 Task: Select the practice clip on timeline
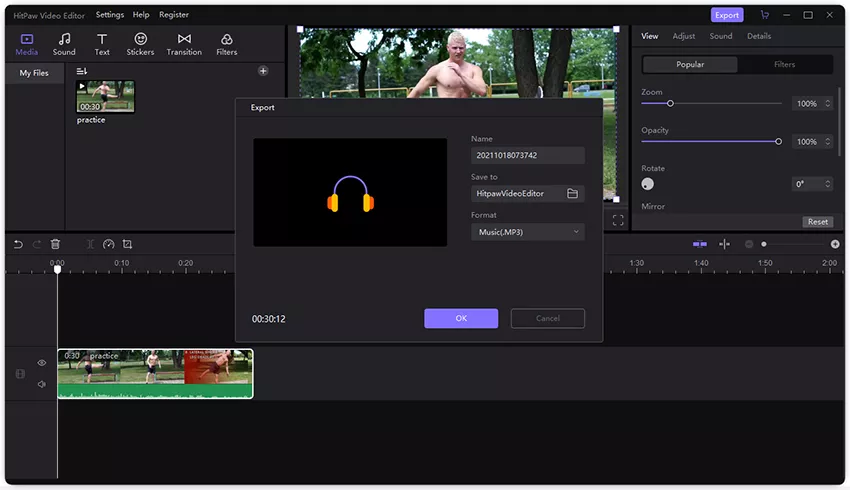pos(155,373)
